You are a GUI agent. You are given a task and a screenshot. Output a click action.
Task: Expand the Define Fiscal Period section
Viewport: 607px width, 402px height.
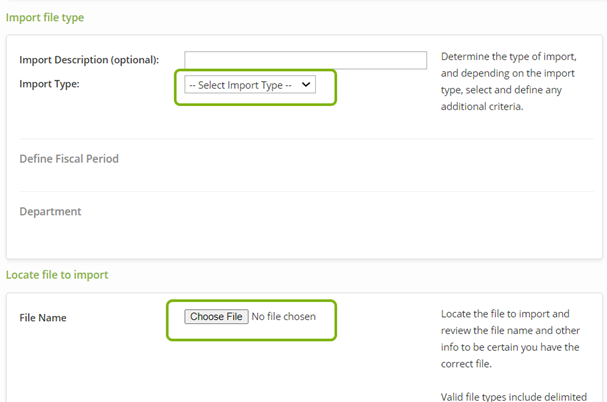69,159
